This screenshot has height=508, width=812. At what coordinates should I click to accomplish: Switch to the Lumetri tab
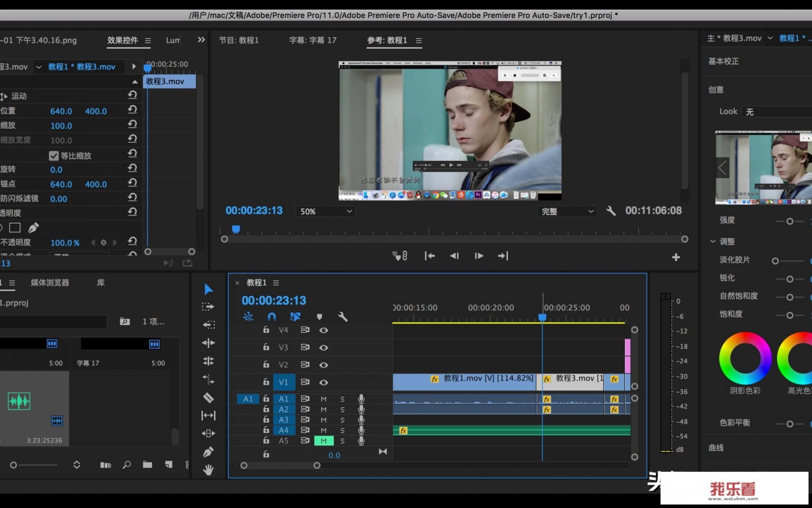173,40
